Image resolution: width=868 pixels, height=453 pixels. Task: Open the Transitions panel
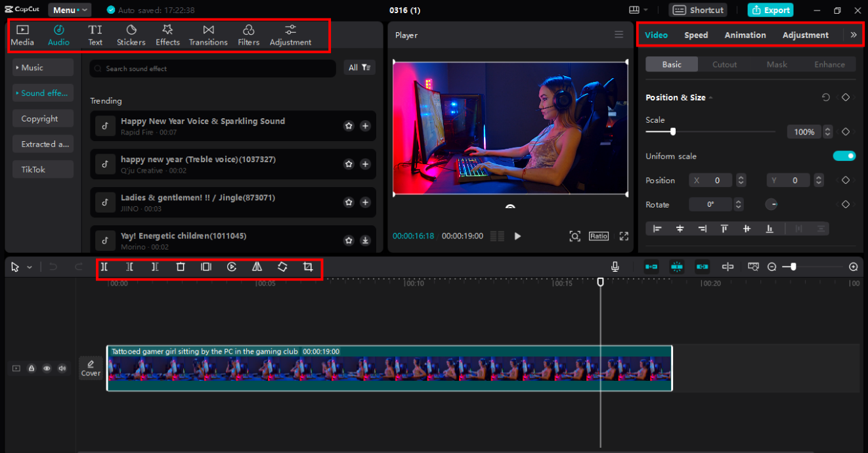tap(208, 35)
